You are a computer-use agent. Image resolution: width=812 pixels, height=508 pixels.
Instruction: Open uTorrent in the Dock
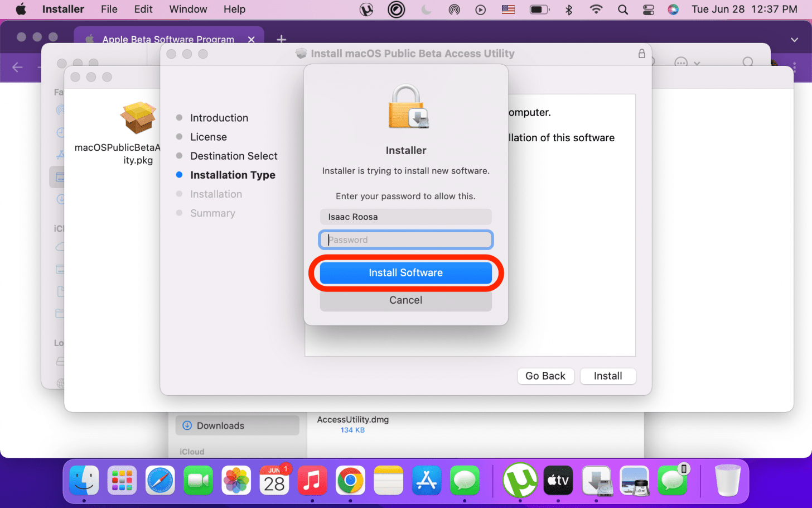click(x=520, y=481)
